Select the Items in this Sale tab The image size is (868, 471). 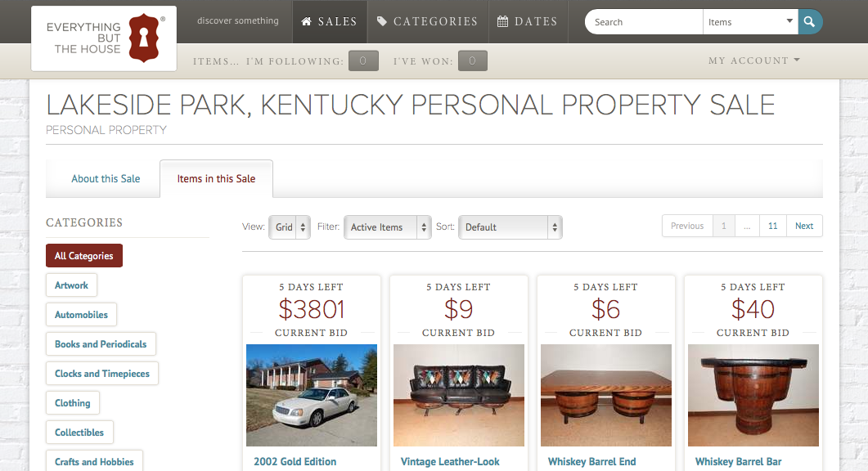coord(216,178)
